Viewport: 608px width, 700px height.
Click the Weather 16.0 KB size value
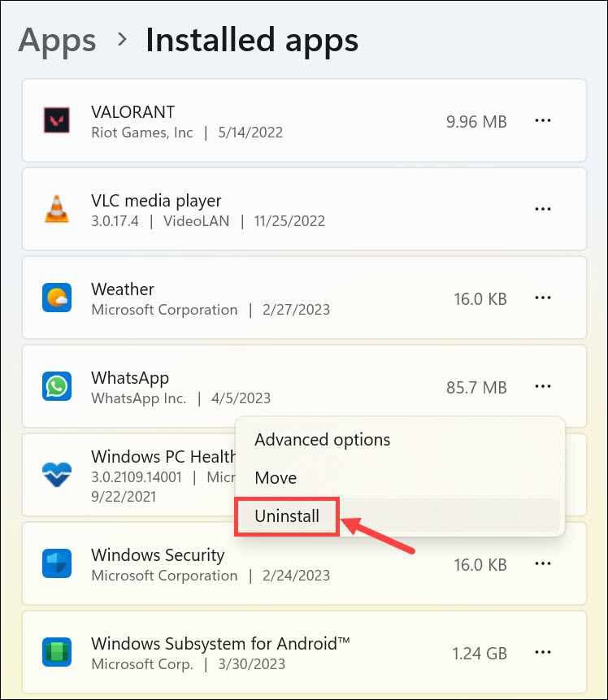coord(480,299)
